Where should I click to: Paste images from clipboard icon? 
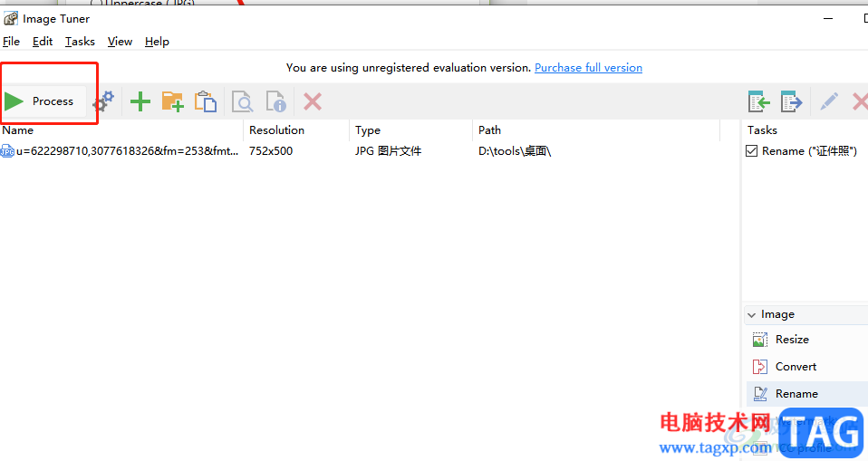coord(206,101)
